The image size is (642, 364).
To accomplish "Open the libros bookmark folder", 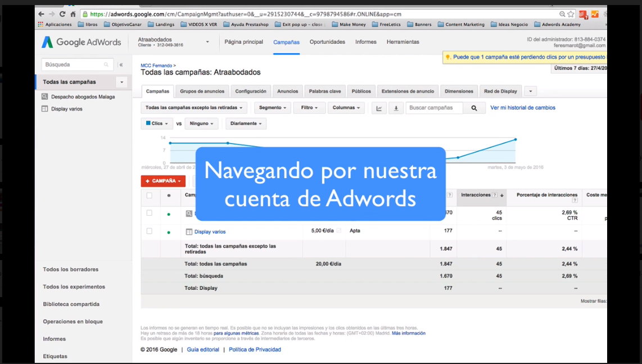I will (x=88, y=25).
